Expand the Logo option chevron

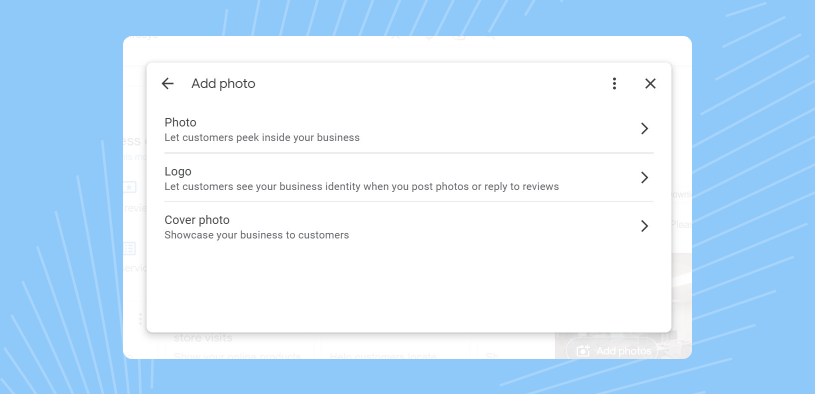pyautogui.click(x=645, y=178)
